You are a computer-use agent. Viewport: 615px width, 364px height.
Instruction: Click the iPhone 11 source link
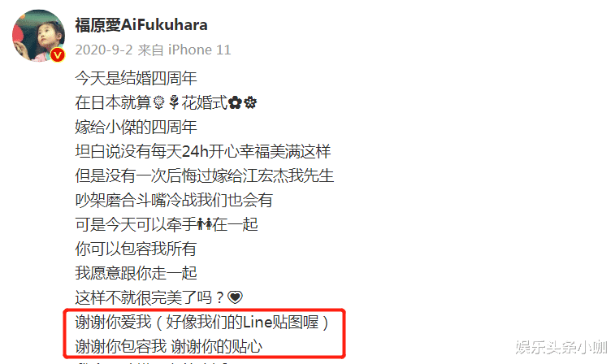point(199,50)
